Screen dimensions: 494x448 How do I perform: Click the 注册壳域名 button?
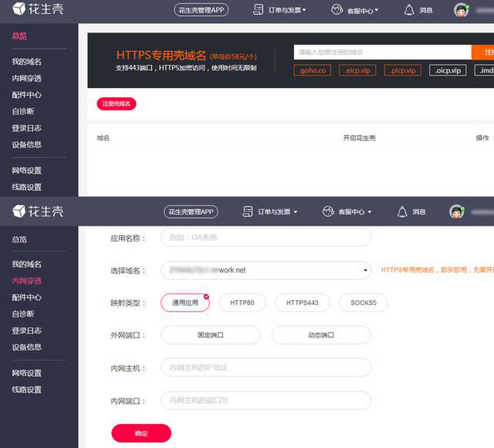[116, 104]
